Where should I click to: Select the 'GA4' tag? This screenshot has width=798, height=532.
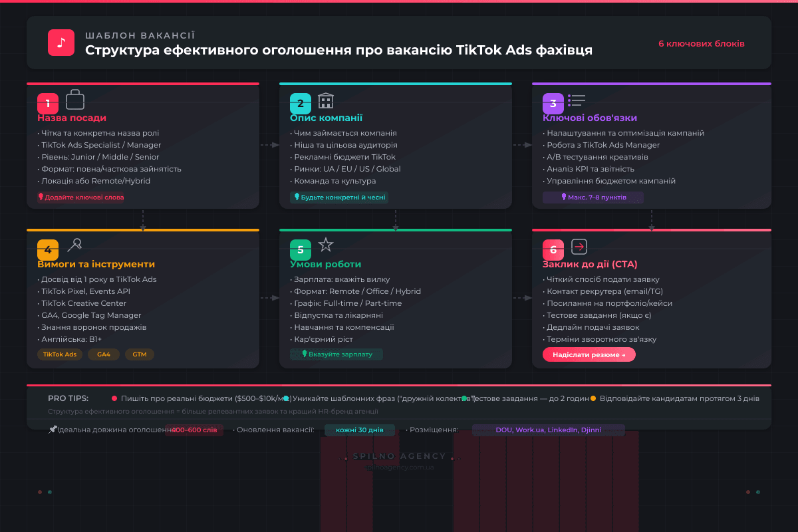coord(104,354)
